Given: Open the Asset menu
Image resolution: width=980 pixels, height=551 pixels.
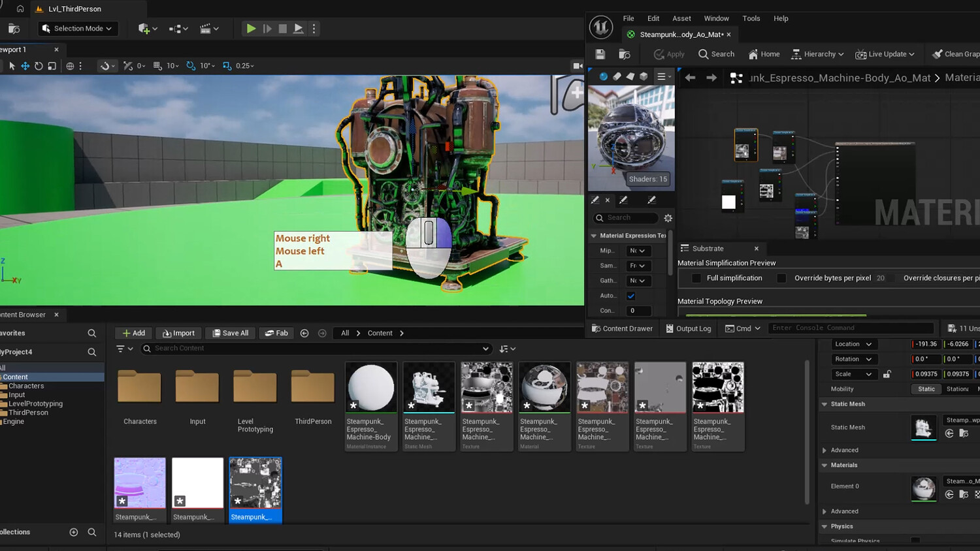Looking at the screenshot, I should coord(681,18).
